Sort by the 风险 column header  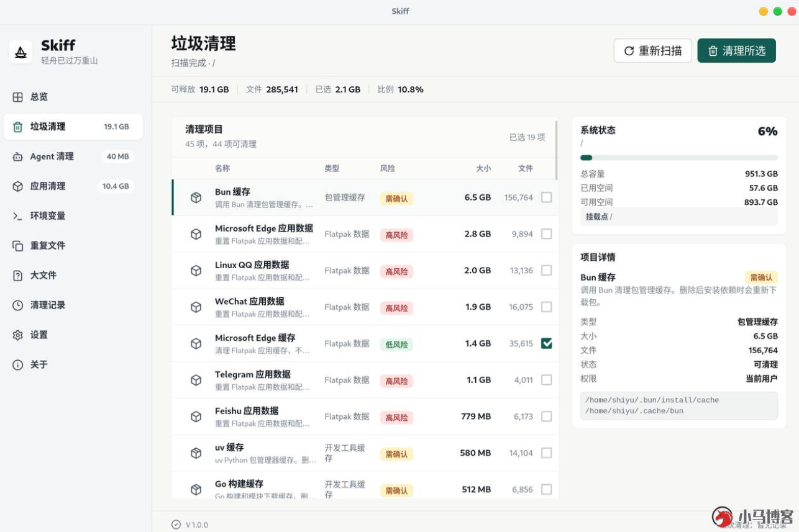click(387, 168)
